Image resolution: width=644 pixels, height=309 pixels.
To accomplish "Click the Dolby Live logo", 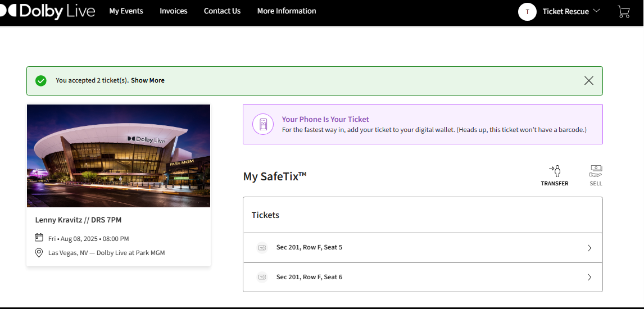I will tap(47, 11).
